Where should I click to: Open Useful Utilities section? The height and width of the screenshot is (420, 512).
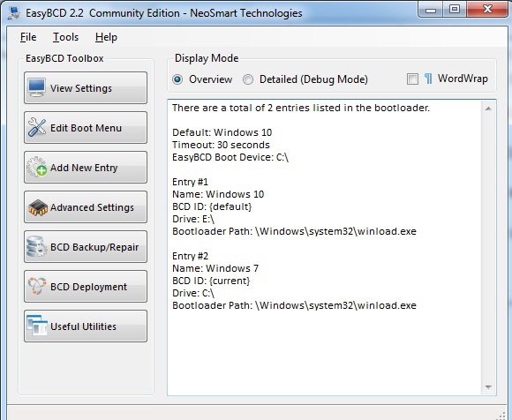point(86,326)
